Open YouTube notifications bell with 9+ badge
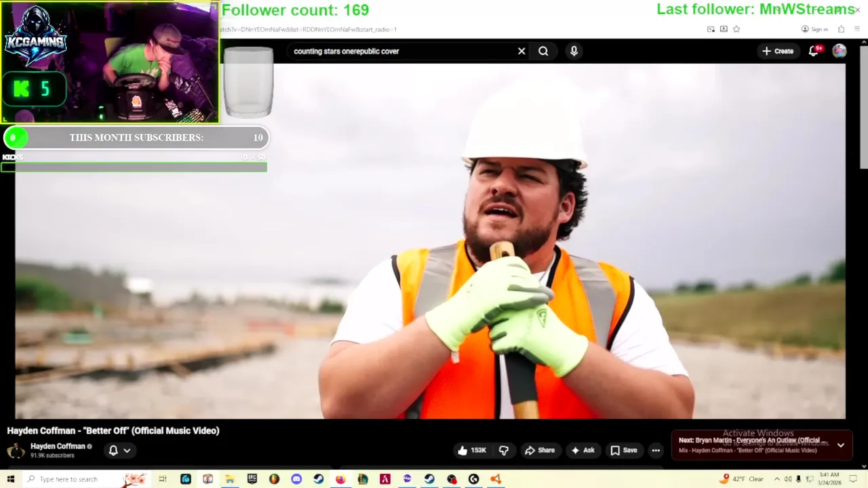The image size is (868, 488). click(814, 51)
